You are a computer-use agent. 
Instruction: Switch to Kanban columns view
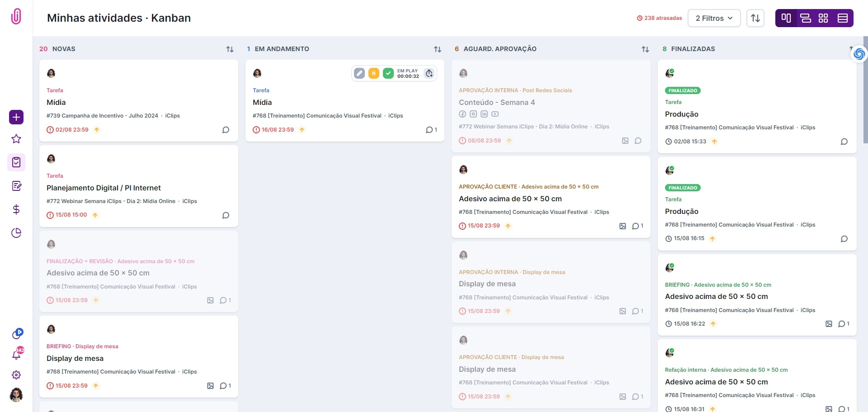tap(786, 18)
